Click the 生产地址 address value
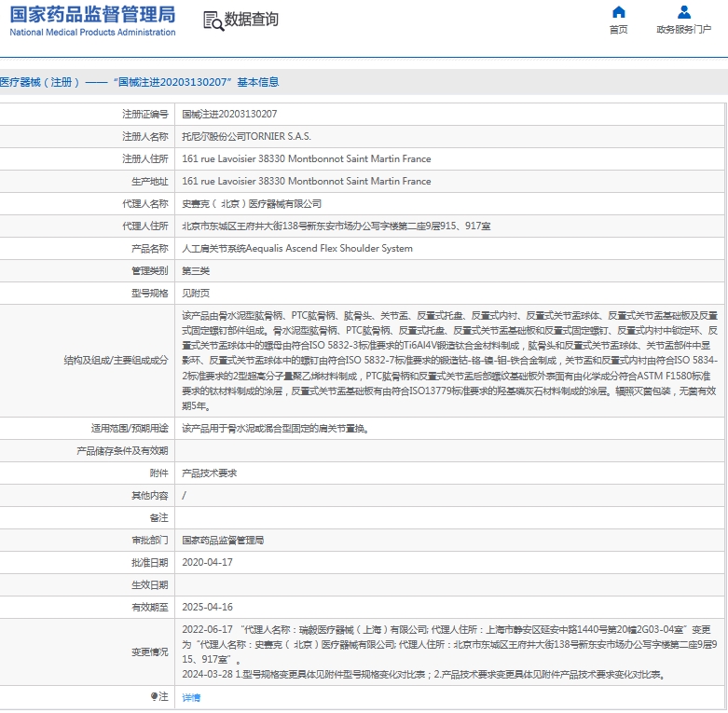The height and width of the screenshot is (713, 728). coord(307,181)
